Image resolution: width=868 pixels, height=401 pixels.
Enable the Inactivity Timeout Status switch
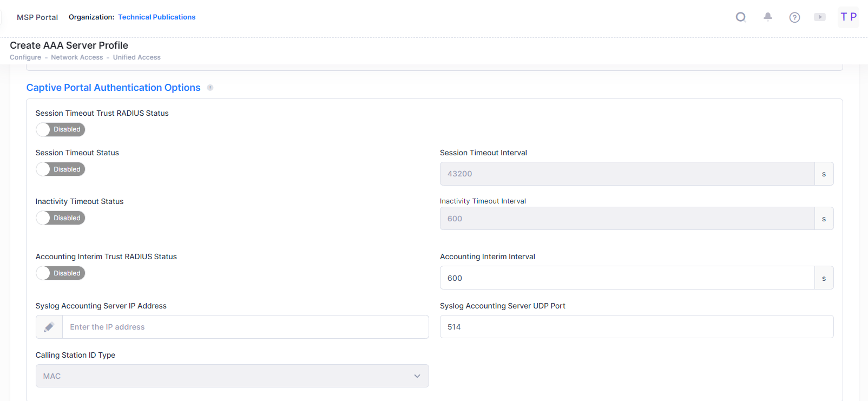61,218
